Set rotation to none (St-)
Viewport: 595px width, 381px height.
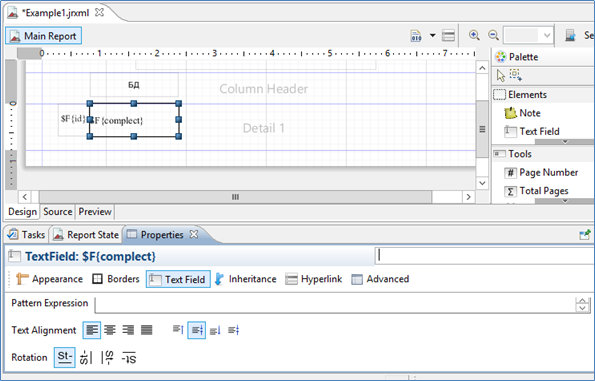point(65,357)
